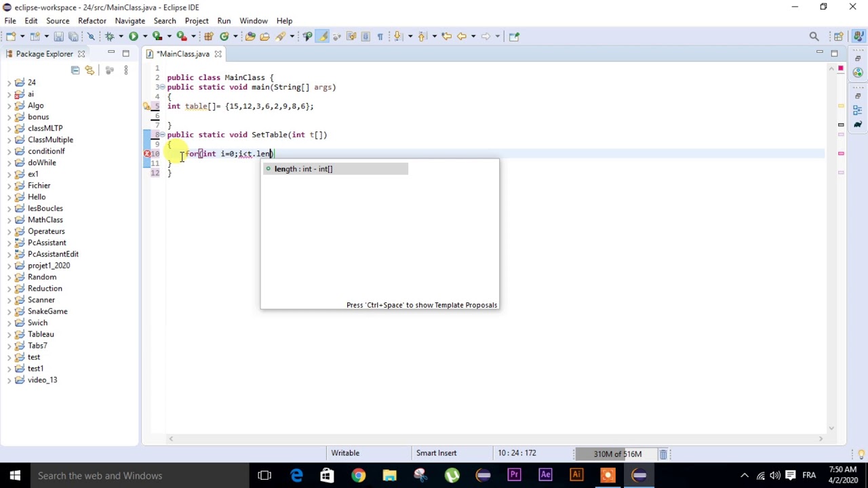Image resolution: width=868 pixels, height=488 pixels.
Task: Expand the MathClass project node
Action: pos(9,220)
